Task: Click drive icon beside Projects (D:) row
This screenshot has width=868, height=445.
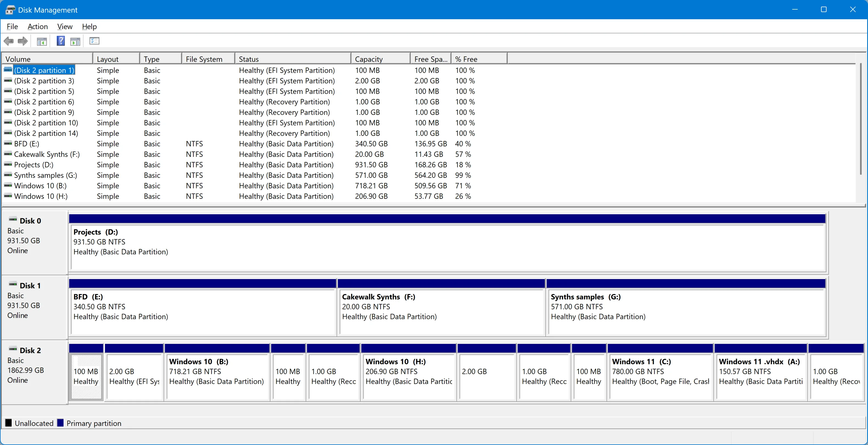Action: (8, 164)
